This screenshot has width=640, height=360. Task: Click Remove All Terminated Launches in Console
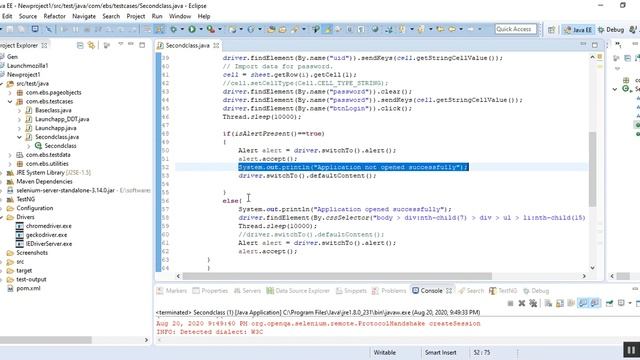(x=533, y=303)
